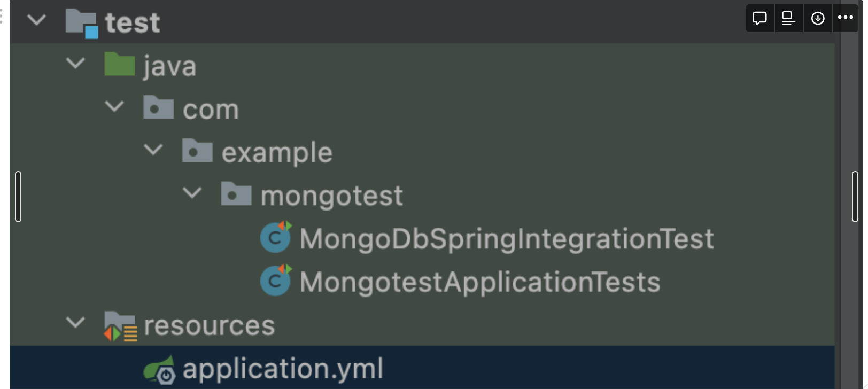868x389 pixels.
Task: Click the class icon beside MongoDbSpringIntegrationTest
Action: (275, 238)
